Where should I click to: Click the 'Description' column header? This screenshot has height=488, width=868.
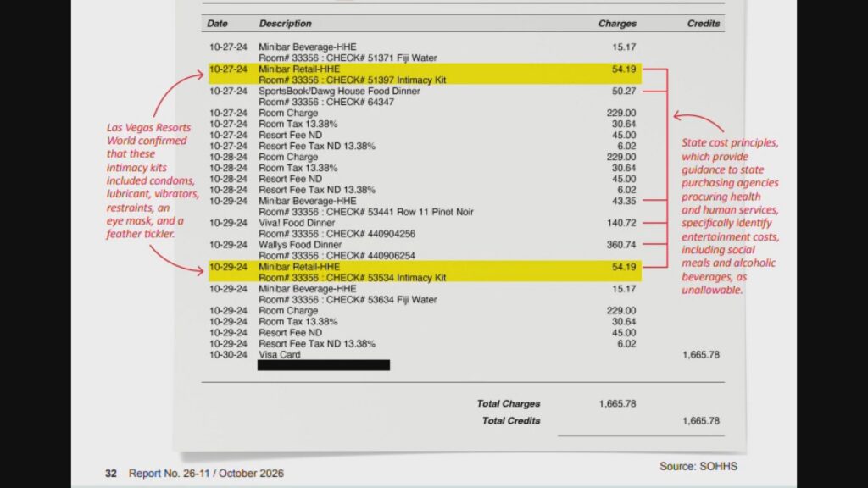click(x=285, y=24)
